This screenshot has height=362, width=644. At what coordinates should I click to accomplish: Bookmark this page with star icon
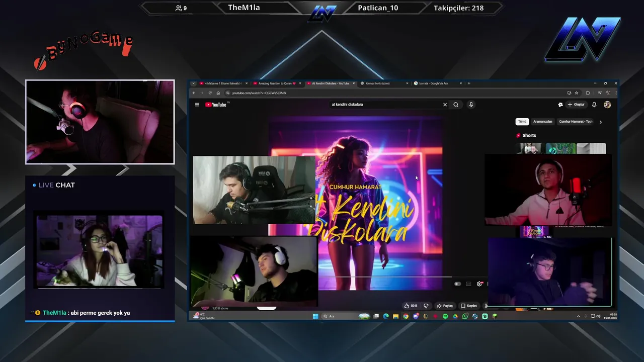click(x=577, y=93)
